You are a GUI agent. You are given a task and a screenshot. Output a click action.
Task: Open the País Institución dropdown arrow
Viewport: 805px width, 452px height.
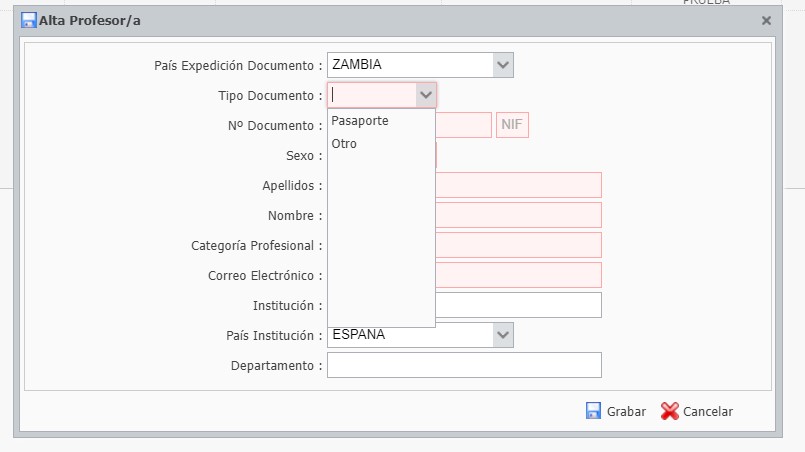coord(503,335)
